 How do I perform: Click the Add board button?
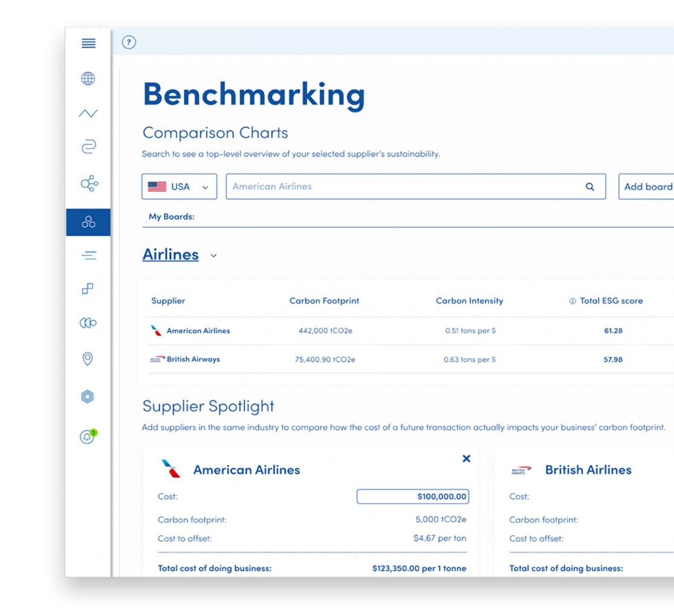point(646,187)
